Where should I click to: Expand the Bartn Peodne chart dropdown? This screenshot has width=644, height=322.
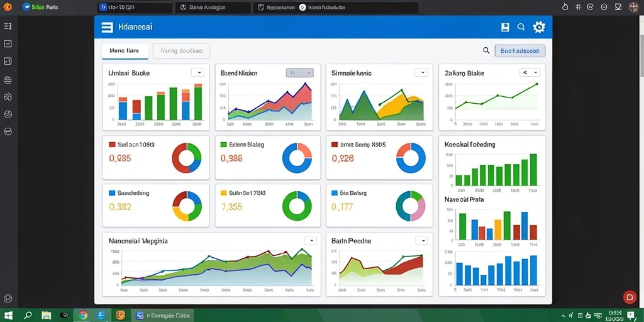[421, 241]
